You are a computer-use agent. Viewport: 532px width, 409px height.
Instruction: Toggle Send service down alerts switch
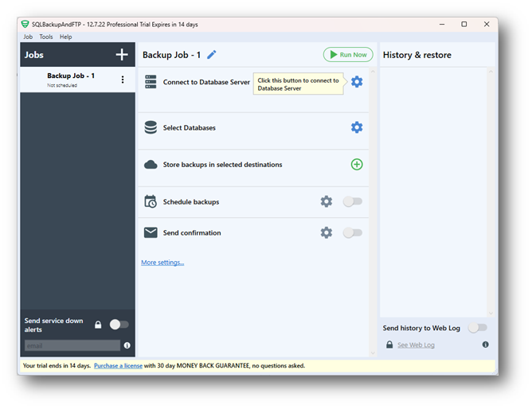pos(119,325)
